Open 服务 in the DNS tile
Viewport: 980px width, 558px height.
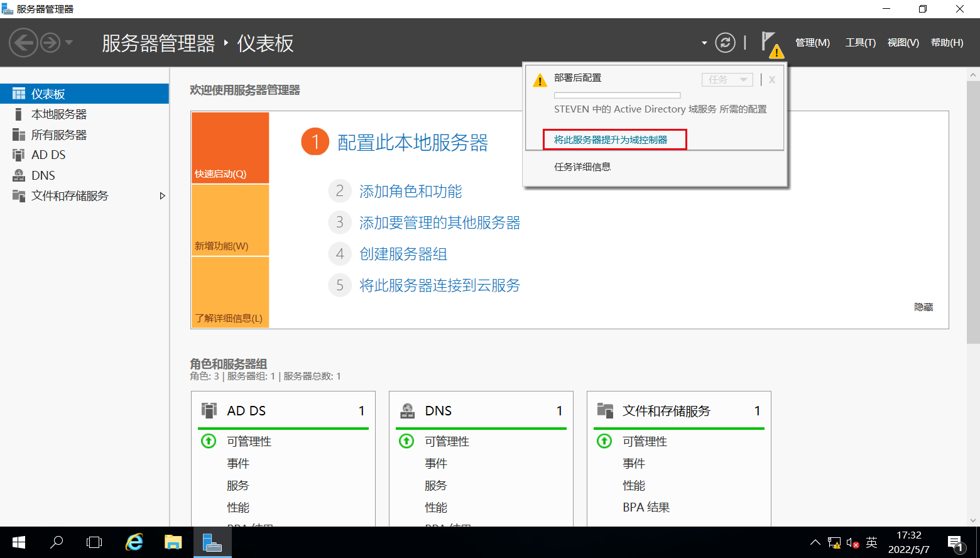tap(436, 485)
